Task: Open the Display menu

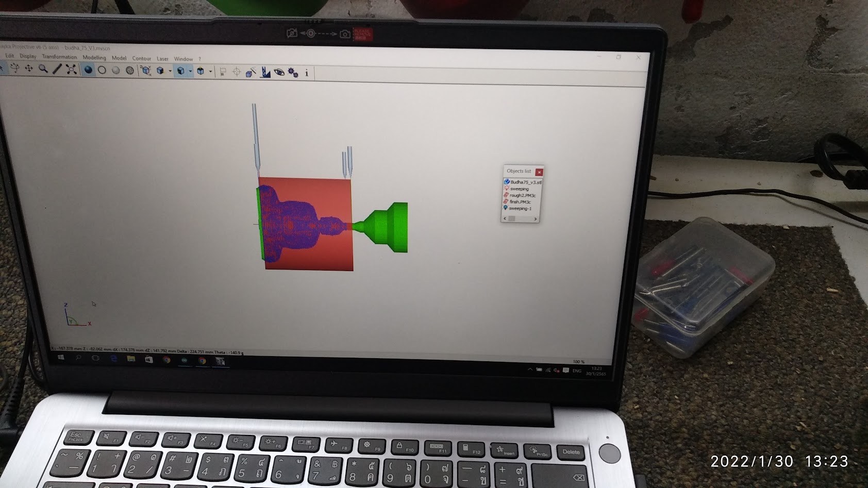Action: coord(28,56)
